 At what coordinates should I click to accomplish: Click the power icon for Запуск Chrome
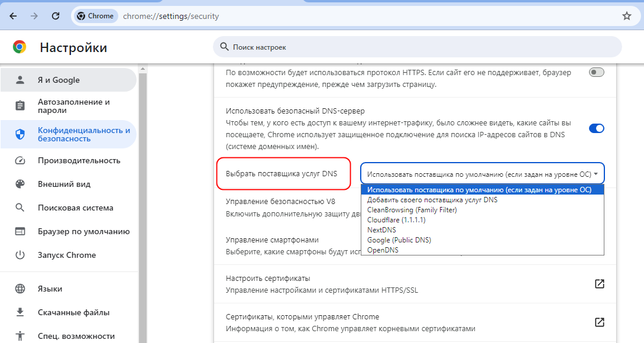click(x=20, y=255)
